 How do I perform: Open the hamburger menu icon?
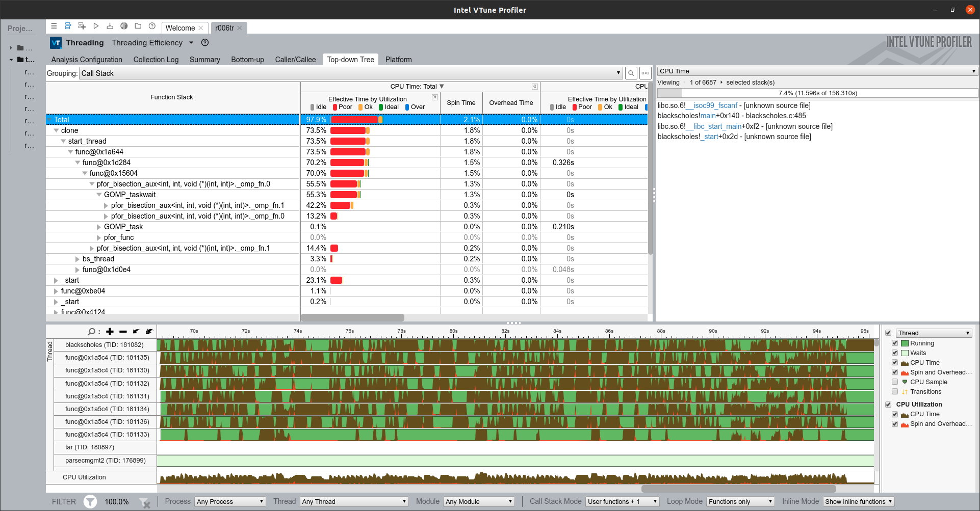click(54, 26)
